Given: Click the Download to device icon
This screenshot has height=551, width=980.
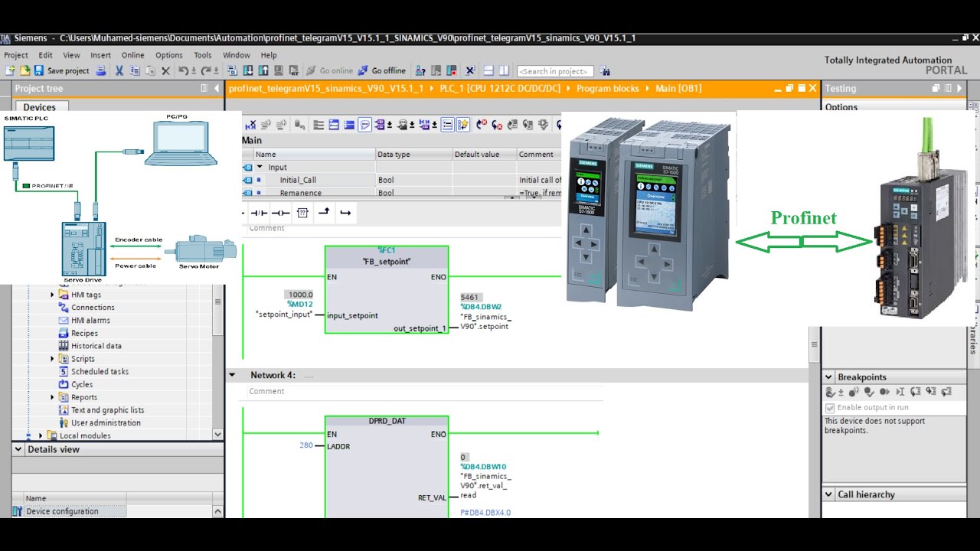Looking at the screenshot, I should click(x=248, y=70).
